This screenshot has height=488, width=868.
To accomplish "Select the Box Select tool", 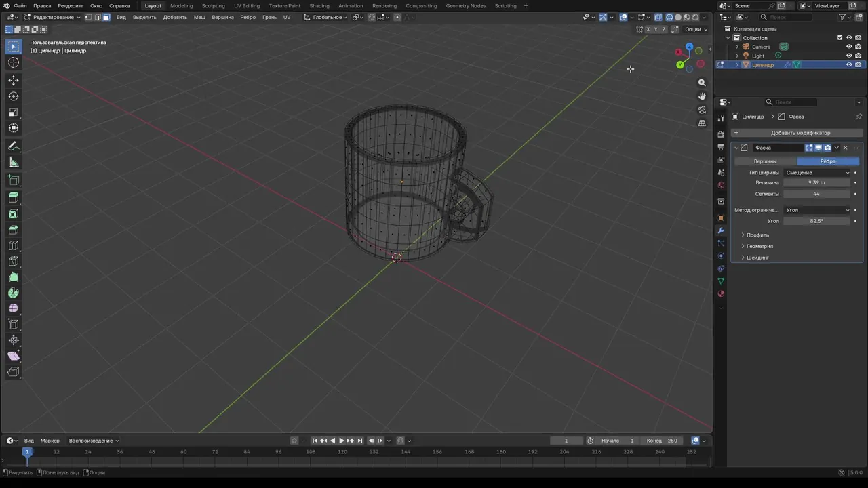I will click(14, 47).
